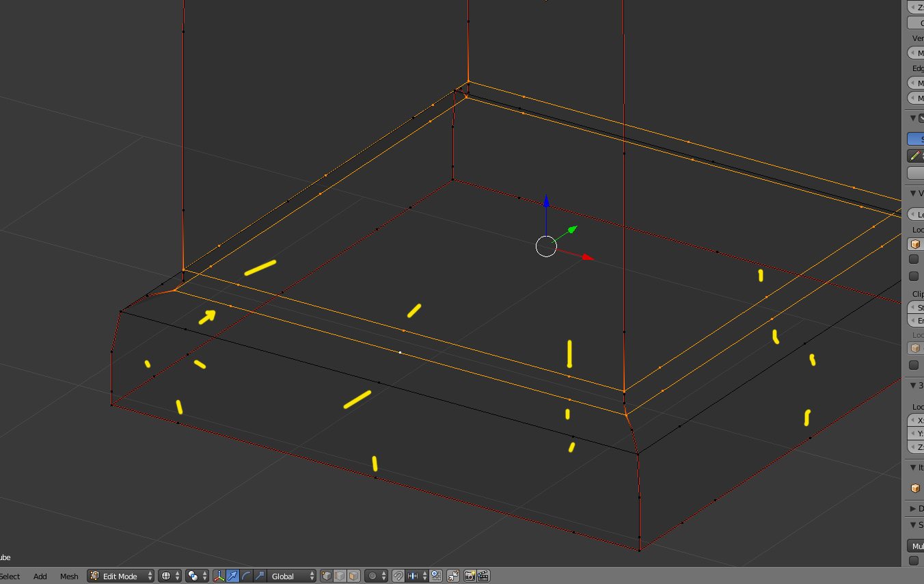Click the 3D Cursor Z location field
This screenshot has height=584, width=924.
click(916, 447)
